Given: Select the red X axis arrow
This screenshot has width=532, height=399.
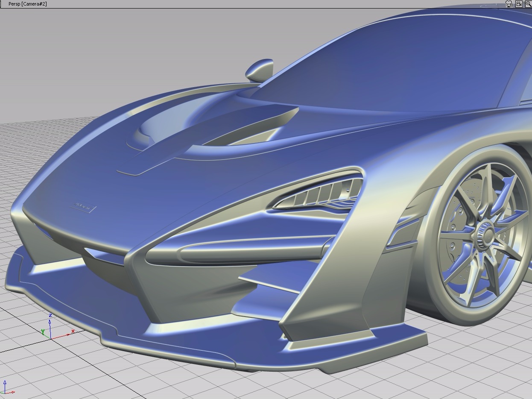Looking at the screenshot, I should click(73, 331).
